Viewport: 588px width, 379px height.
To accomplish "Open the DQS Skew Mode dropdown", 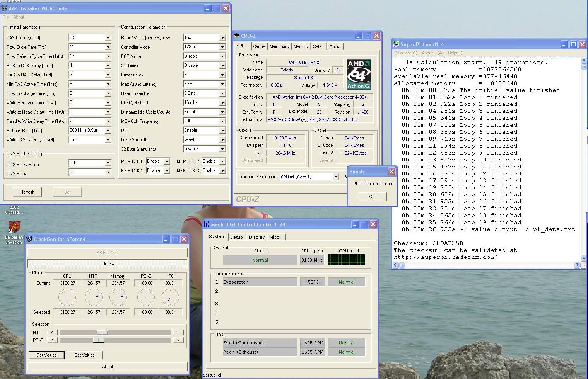I will (x=108, y=163).
